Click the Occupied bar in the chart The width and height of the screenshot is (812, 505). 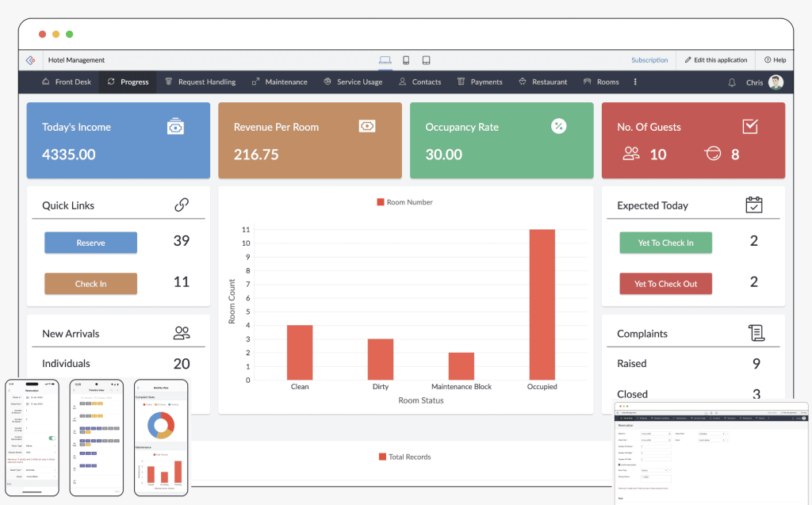coord(542,304)
